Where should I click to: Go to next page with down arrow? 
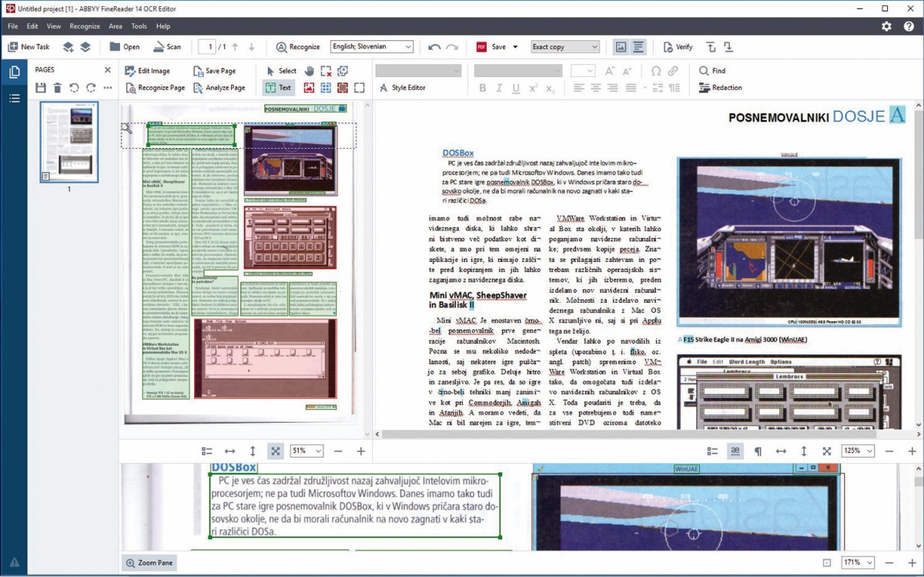point(251,47)
